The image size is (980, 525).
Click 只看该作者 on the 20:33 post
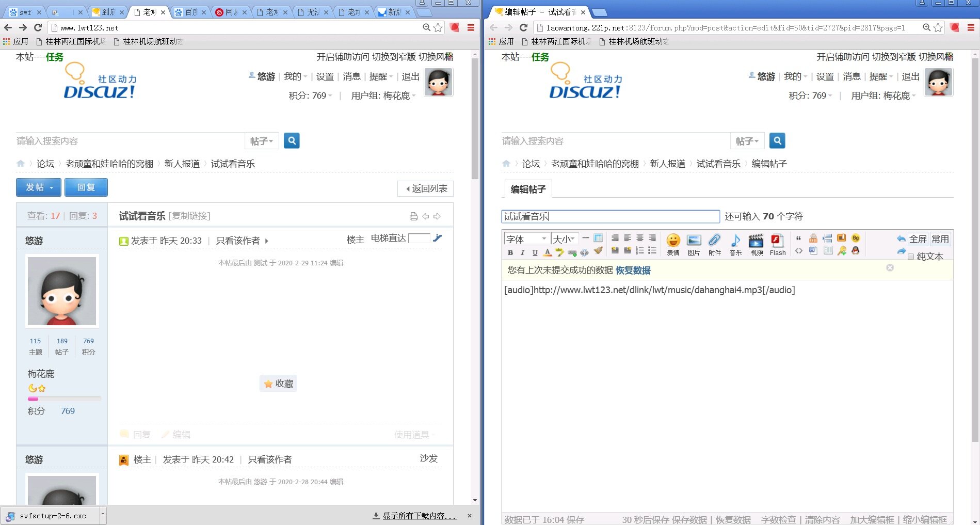238,241
